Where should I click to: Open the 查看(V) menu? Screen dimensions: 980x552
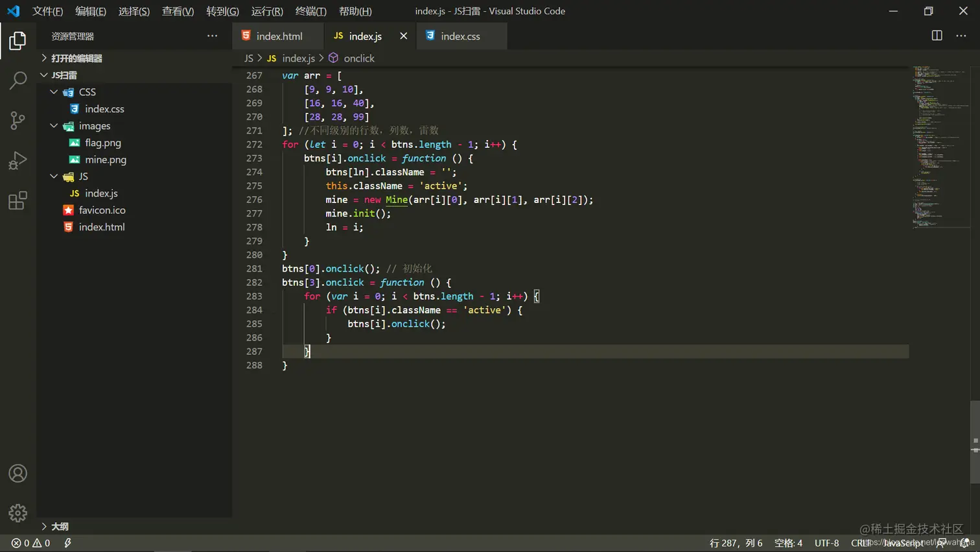(178, 11)
